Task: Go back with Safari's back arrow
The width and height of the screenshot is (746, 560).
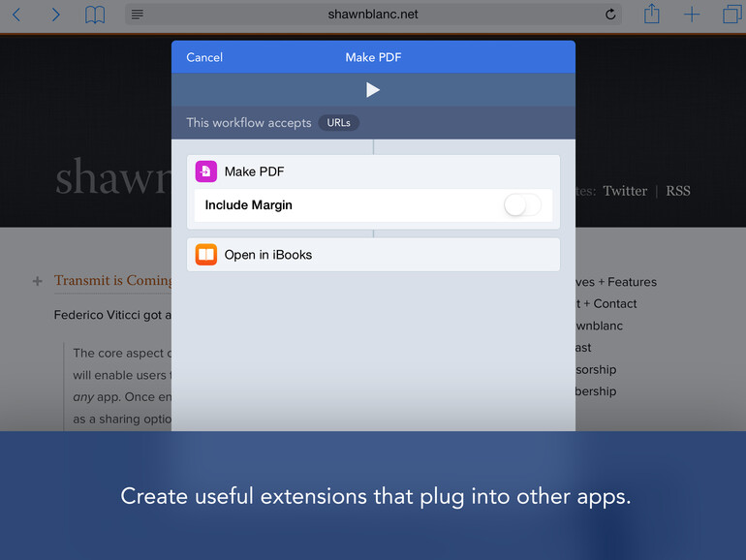Action: point(16,15)
